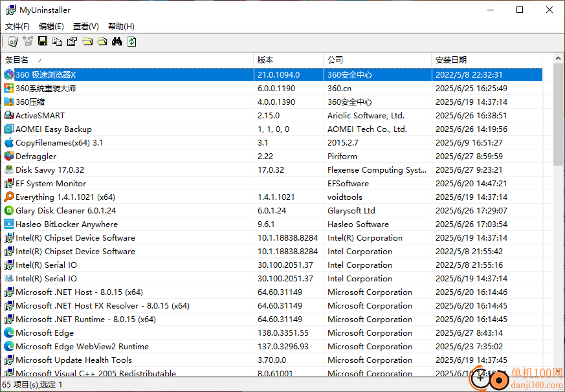This screenshot has height=392, width=565.
Task: Click the Disk Savvy app icon
Action: coord(8,169)
